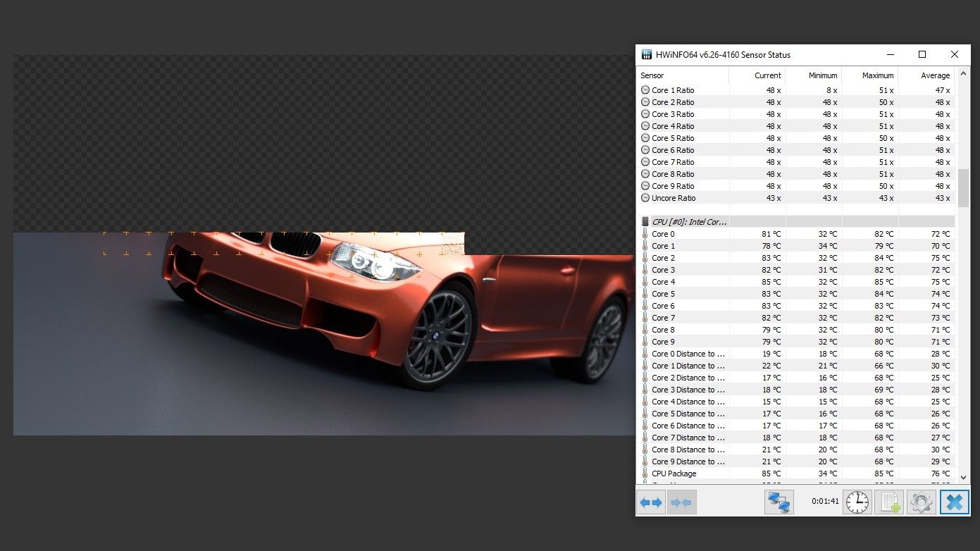This screenshot has height=551, width=980.
Task: Click the expand columns blue arrows button
Action: coord(651,502)
